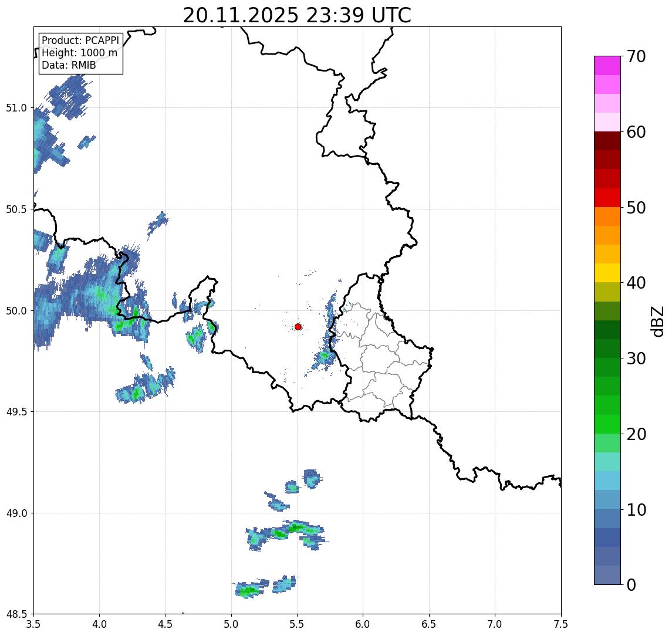Click the dBZ colorbar axis label
The height and width of the screenshot is (636, 672).
point(657,321)
